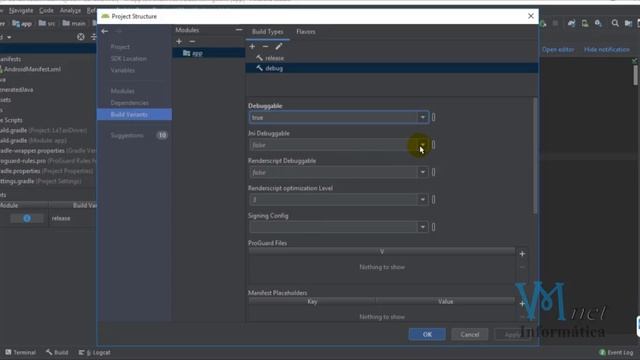Screen dimensions: 640x360
Task: Add a new module with plus icon
Action: [x=179, y=41]
